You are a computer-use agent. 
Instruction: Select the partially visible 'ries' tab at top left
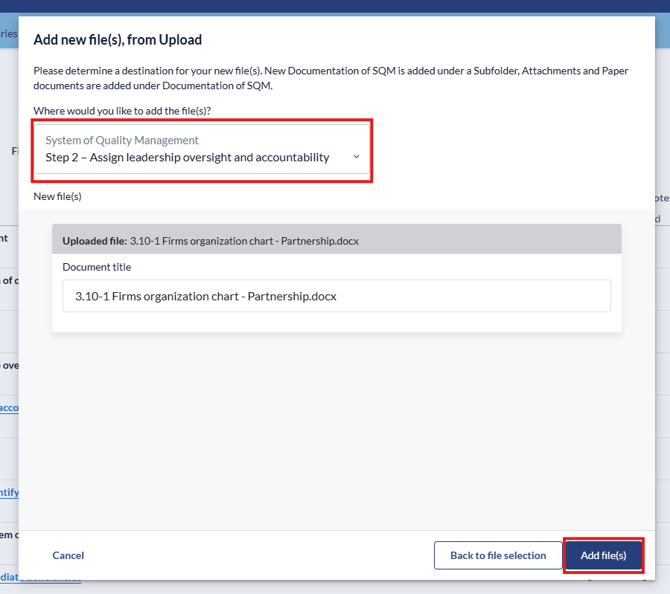click(8, 33)
